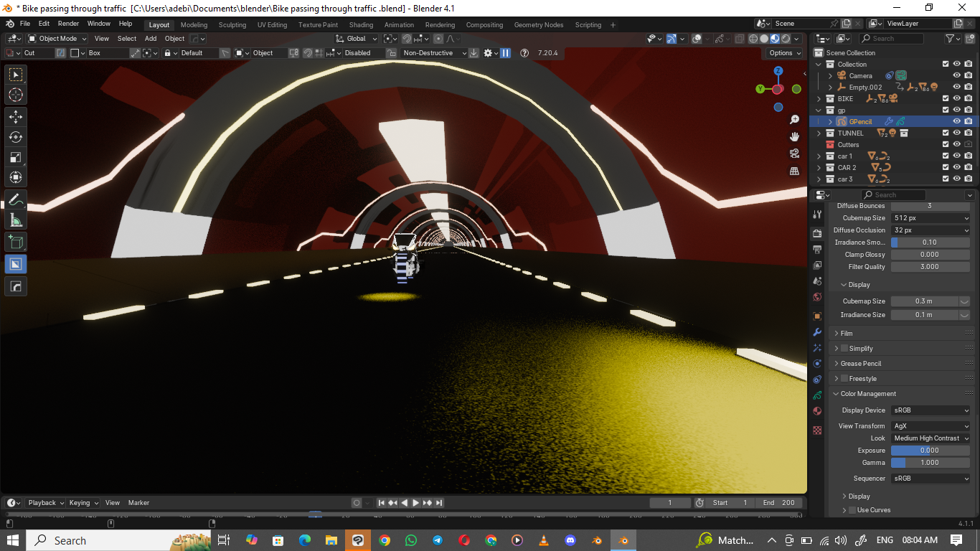The image size is (980, 551).
Task: Open the Object properties tab
Action: point(817,316)
